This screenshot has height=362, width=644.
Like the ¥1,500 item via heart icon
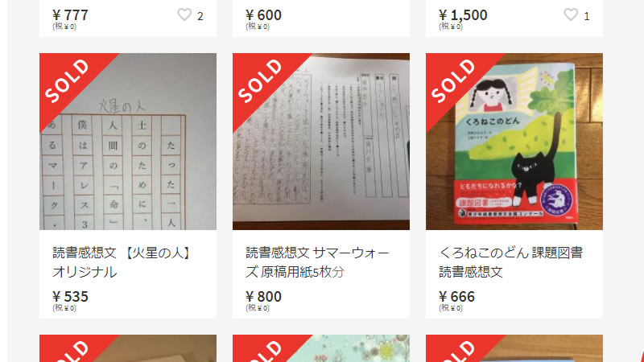[571, 14]
